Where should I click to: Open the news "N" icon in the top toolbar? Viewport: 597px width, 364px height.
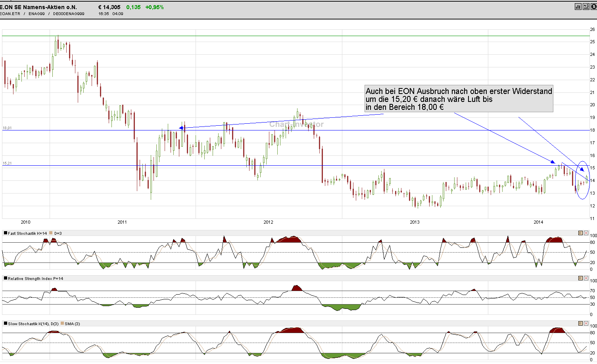click(x=586, y=7)
